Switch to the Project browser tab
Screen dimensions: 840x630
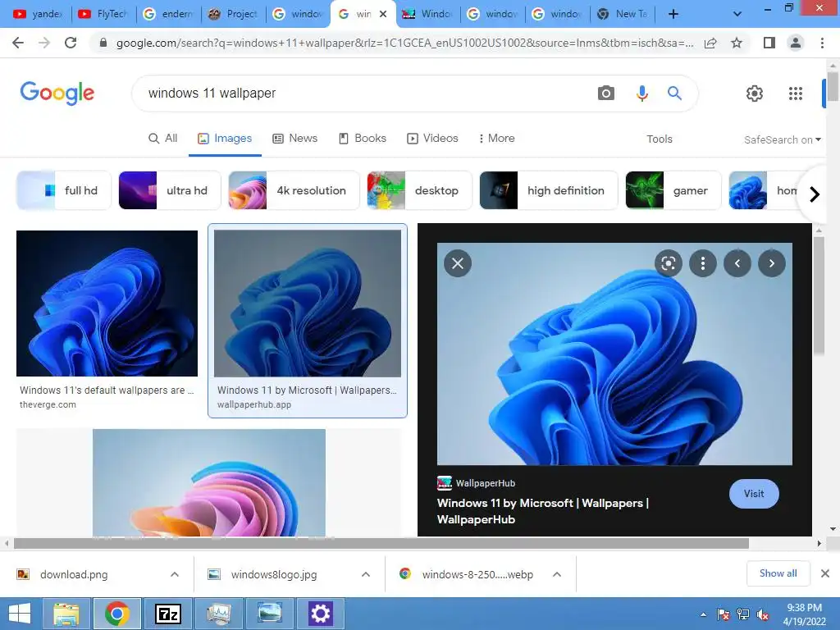pyautogui.click(x=233, y=14)
